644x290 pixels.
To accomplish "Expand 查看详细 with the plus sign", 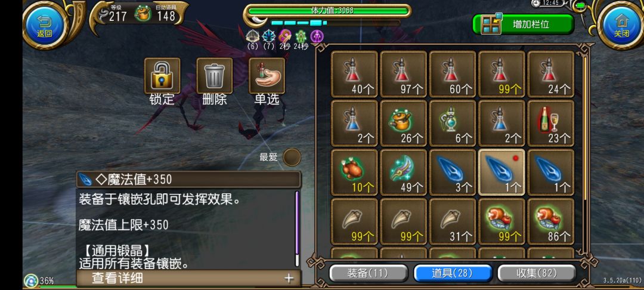I will (x=289, y=279).
